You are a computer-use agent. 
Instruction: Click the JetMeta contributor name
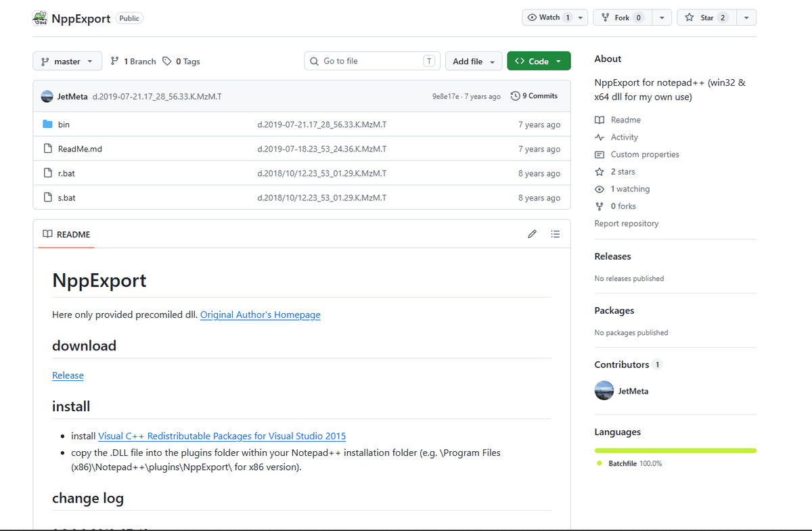coord(633,391)
